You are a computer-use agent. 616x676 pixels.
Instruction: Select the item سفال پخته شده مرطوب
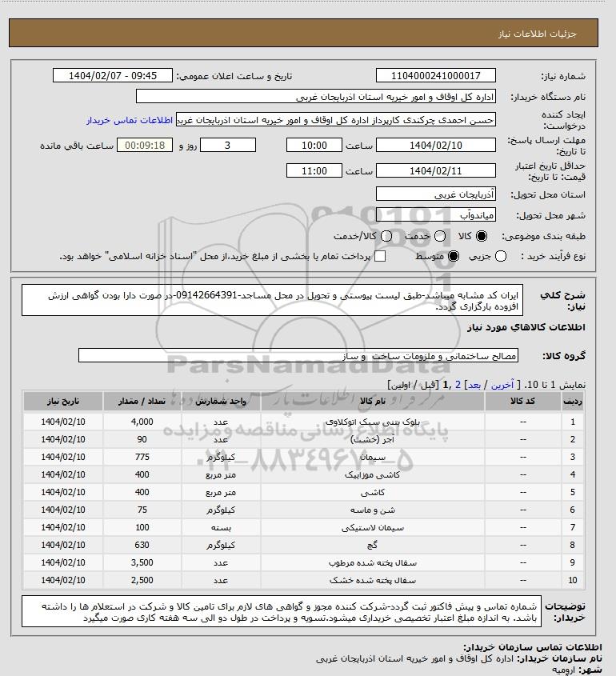373,562
